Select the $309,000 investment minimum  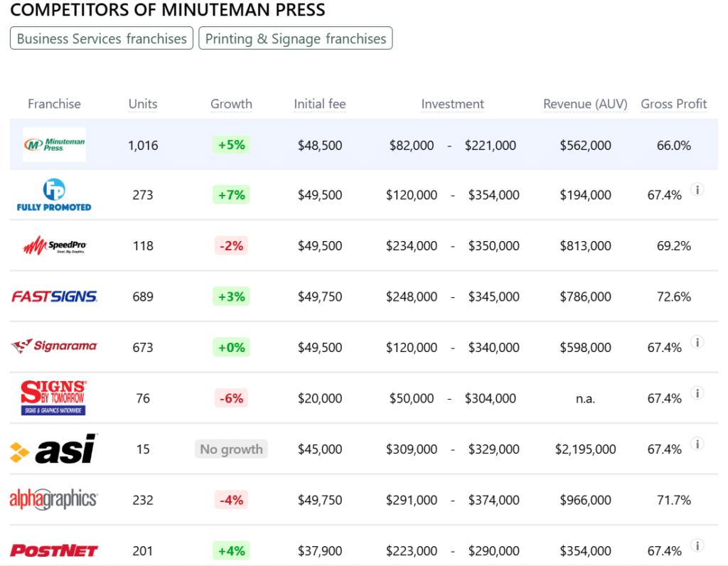click(x=412, y=449)
